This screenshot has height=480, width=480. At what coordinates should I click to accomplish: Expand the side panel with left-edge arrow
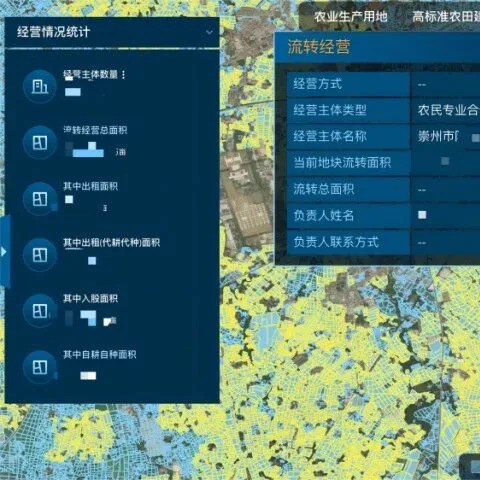click(5, 251)
